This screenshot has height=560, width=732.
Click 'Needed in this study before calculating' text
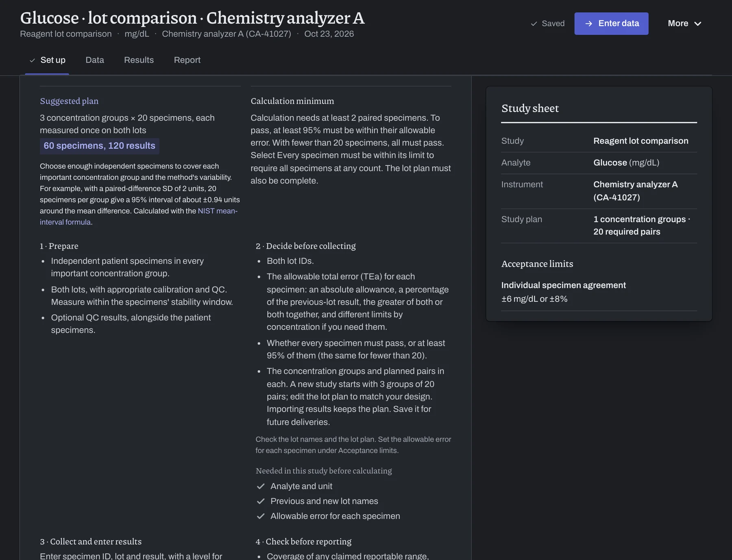pos(324,471)
